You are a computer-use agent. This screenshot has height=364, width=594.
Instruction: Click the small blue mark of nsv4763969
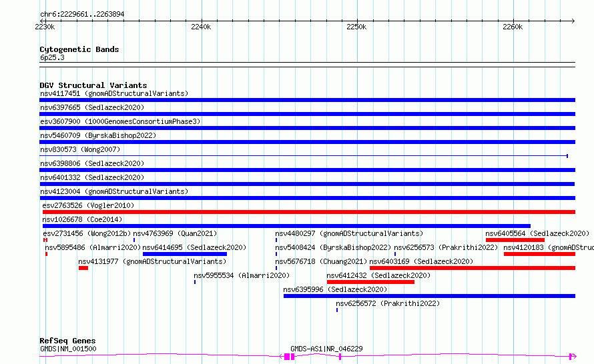(x=133, y=240)
